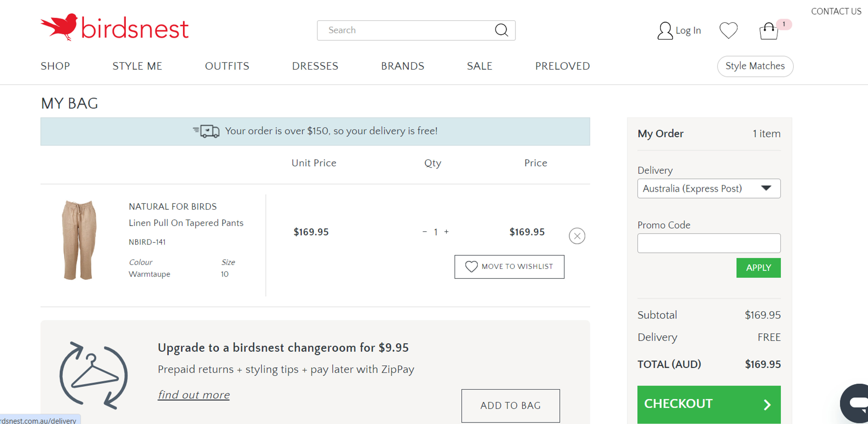Remove item with the circled X icon

pos(577,236)
